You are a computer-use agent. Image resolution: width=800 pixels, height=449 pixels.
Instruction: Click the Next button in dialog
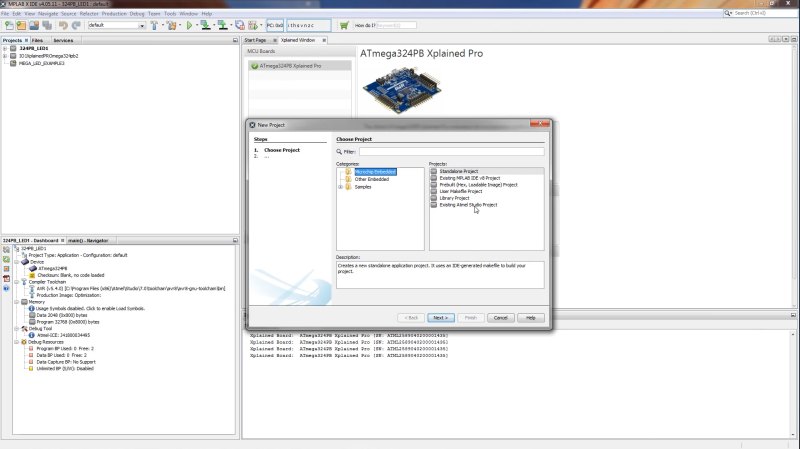[441, 318]
